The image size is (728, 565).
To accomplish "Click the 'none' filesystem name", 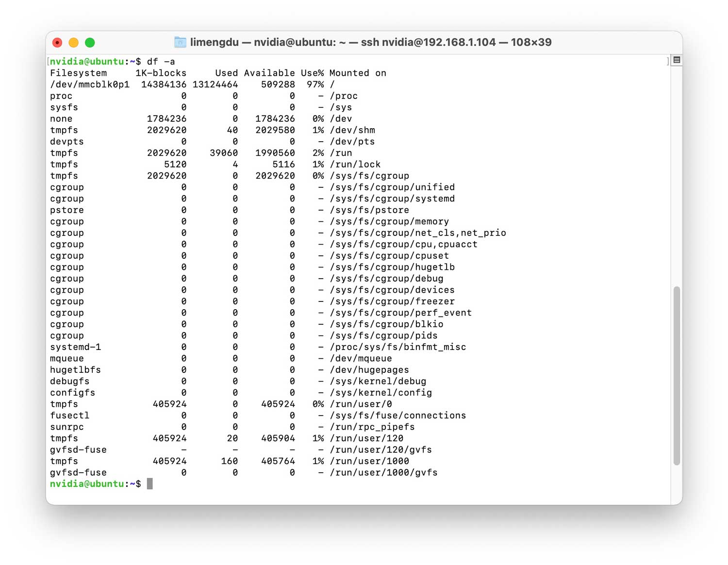I will click(x=61, y=119).
